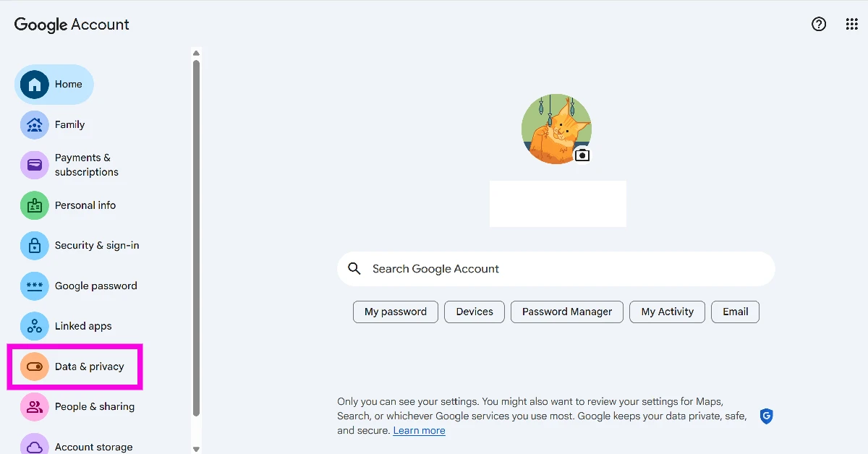Screen dimensions: 868x454
Task: Click the camera icon on profile picture
Action: point(582,155)
